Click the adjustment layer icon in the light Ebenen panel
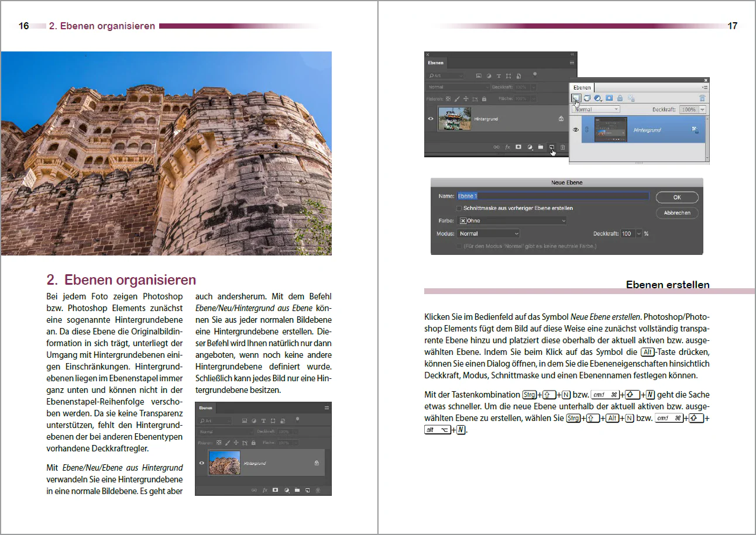This screenshot has height=535, width=756. coord(598,98)
